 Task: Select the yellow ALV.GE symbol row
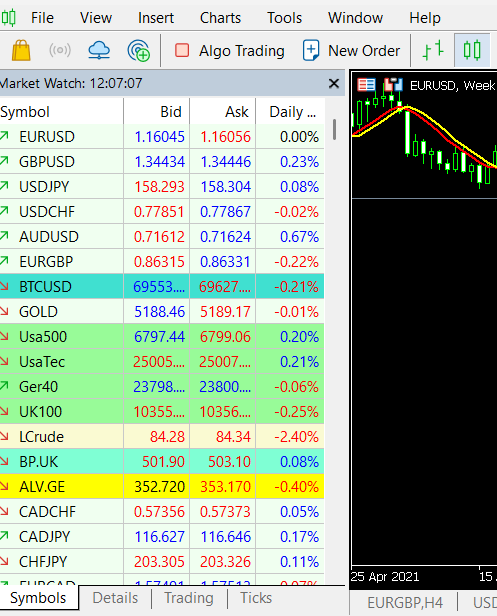162,487
